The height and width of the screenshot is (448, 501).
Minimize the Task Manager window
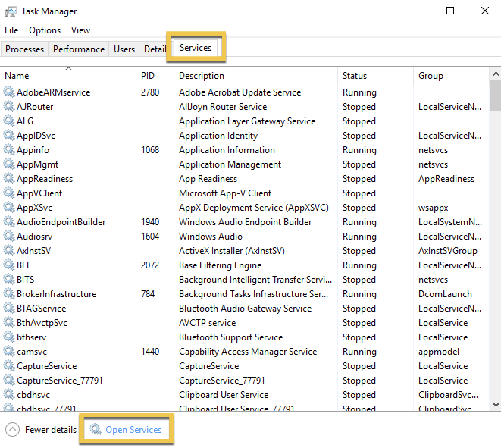coord(416,11)
